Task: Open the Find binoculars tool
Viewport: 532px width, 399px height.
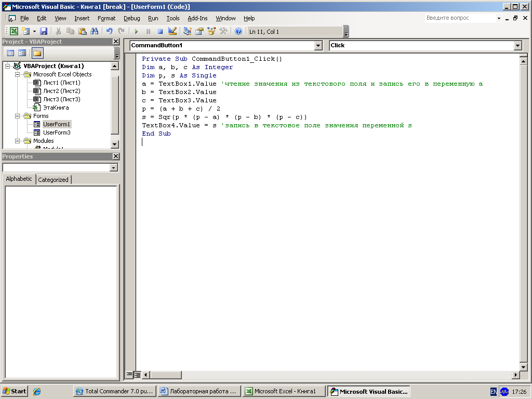Action: (x=95, y=32)
